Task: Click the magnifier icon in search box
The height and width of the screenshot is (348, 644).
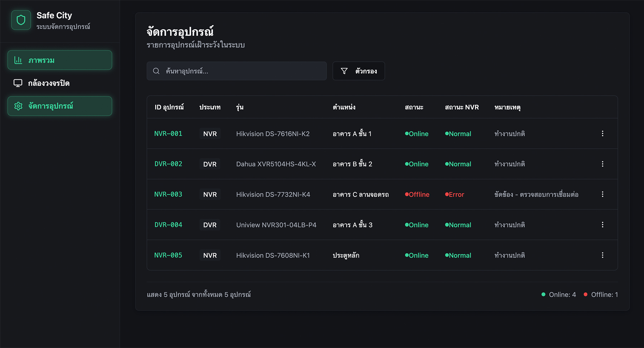Action: coord(156,71)
